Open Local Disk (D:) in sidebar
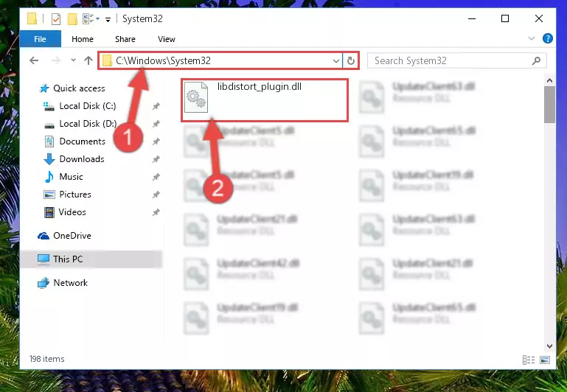This screenshot has height=392, width=567. coord(88,124)
